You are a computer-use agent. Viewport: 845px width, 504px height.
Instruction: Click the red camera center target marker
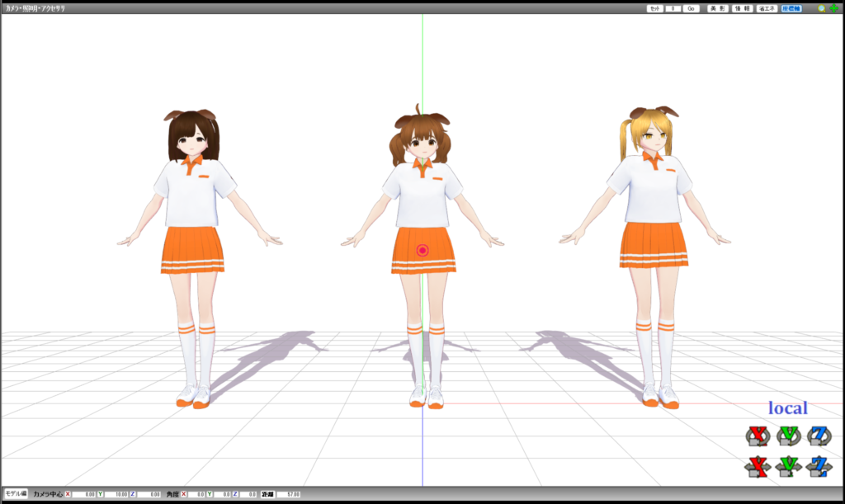pos(422,250)
